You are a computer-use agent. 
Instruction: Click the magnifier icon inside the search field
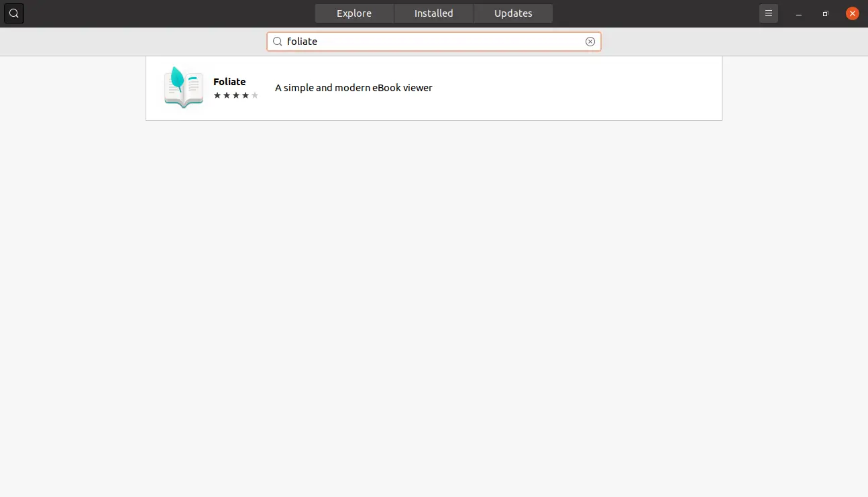277,42
